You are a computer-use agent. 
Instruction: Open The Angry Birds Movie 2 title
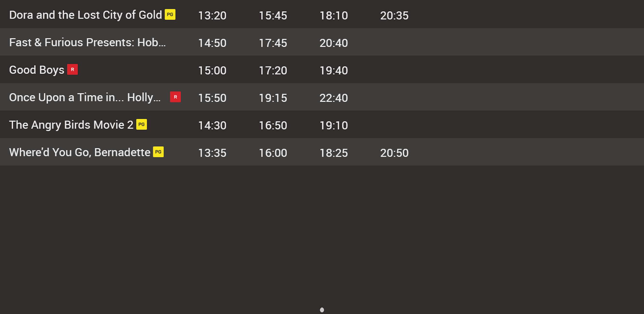[x=71, y=125]
